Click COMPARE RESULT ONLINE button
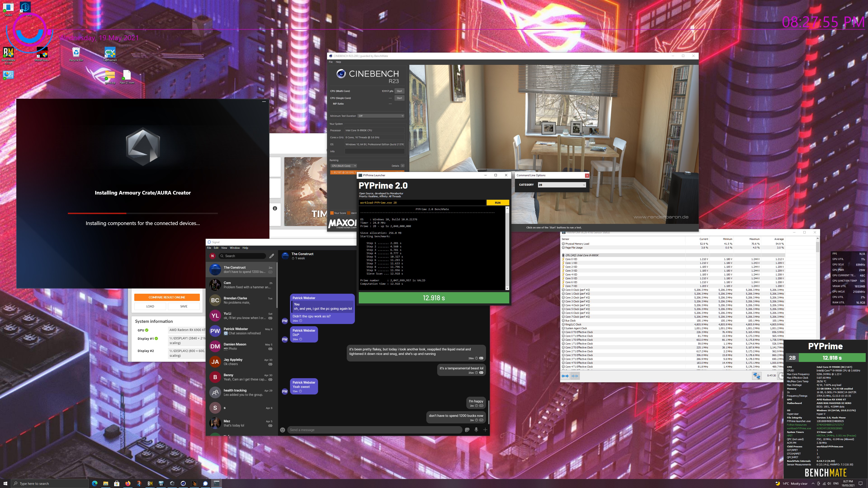Viewport: 868px width, 488px height. [x=167, y=297]
